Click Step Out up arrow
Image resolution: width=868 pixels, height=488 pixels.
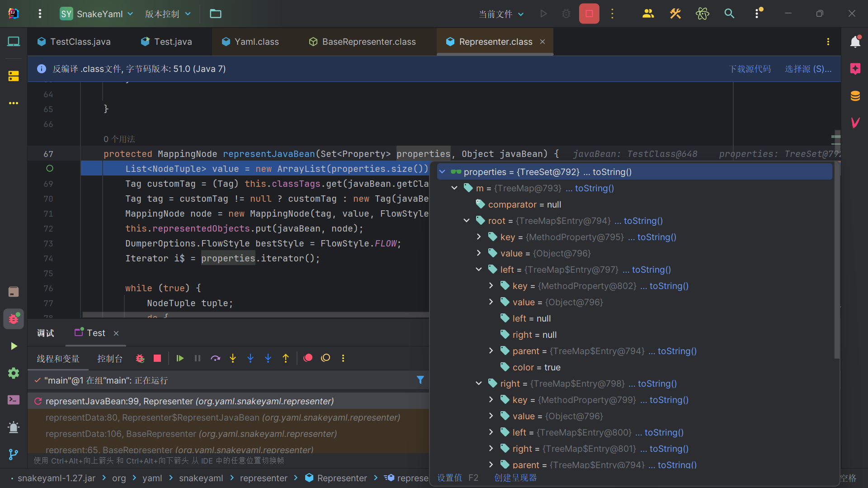coord(286,358)
